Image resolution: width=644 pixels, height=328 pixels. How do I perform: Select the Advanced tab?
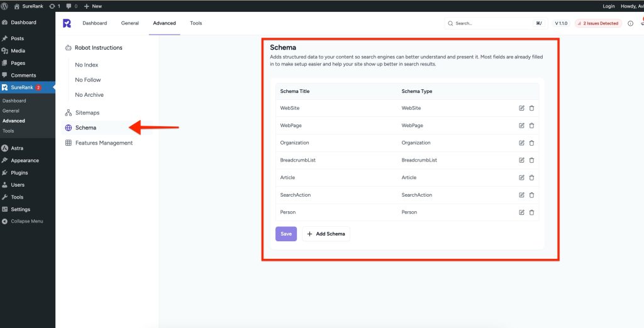click(x=164, y=23)
